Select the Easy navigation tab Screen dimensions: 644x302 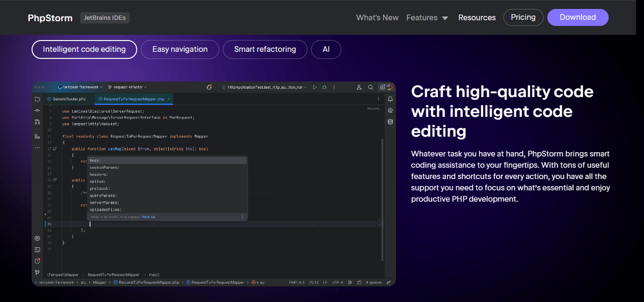(180, 49)
